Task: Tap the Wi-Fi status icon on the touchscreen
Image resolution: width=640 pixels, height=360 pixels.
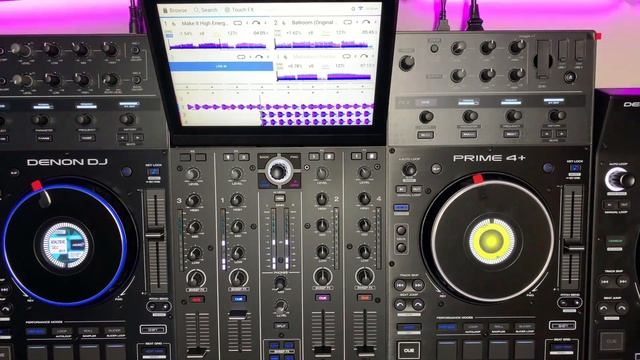Action: [x=360, y=9]
